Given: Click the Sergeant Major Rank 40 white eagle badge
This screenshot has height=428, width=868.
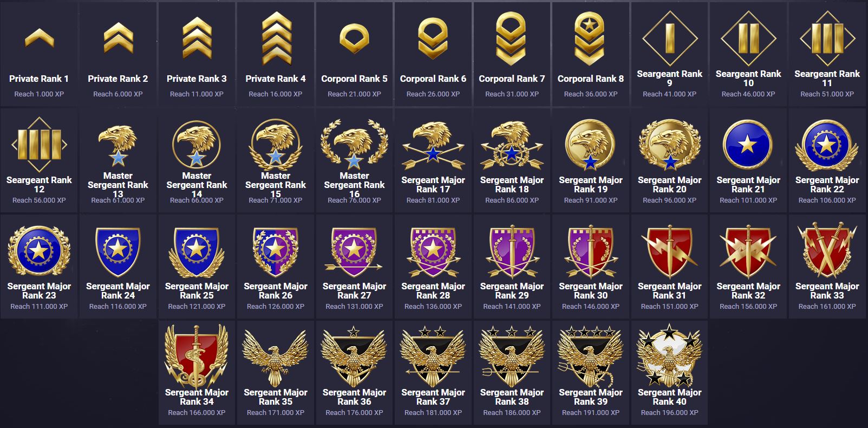Looking at the screenshot, I should click(x=669, y=356).
